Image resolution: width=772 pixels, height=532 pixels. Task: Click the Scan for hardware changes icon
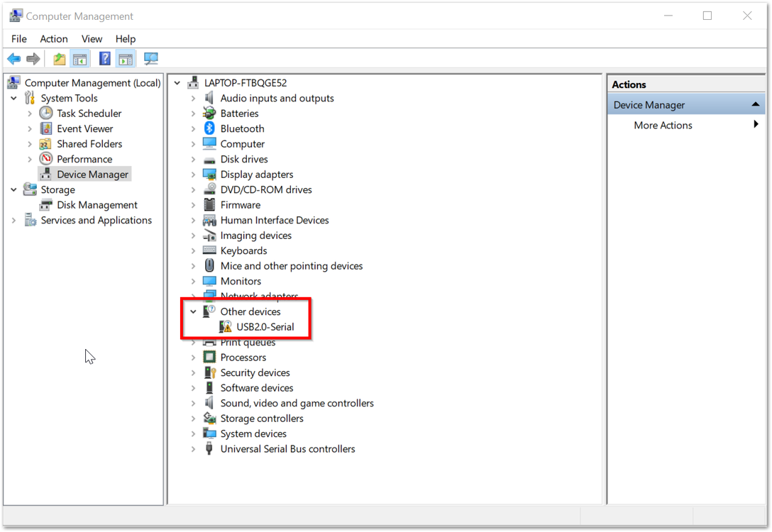[150, 59]
